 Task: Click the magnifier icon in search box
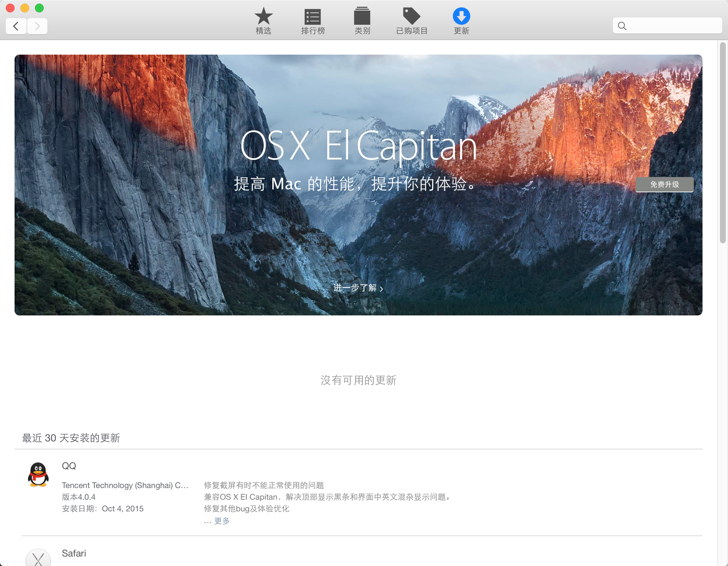click(x=622, y=26)
